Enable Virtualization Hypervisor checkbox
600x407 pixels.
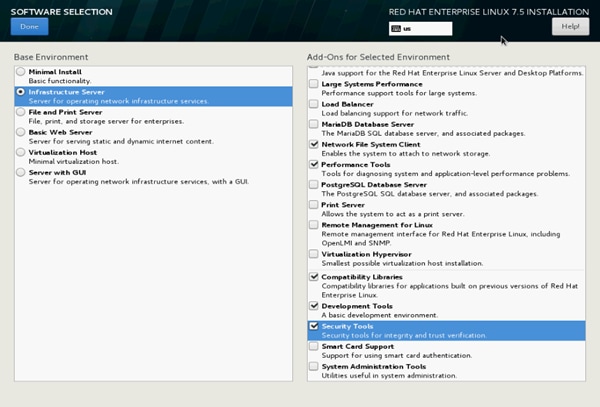tap(314, 254)
